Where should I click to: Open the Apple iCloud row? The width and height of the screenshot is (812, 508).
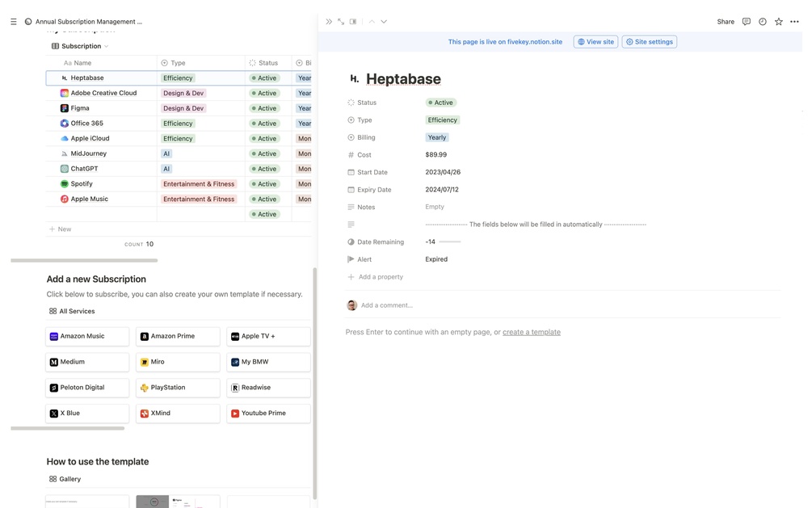click(x=90, y=138)
